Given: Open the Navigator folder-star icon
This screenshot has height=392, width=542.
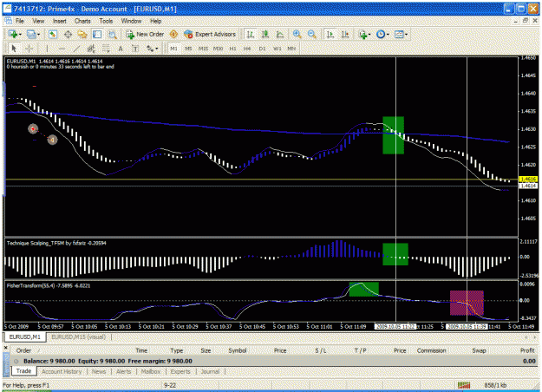Looking at the screenshot, I should (x=82, y=34).
